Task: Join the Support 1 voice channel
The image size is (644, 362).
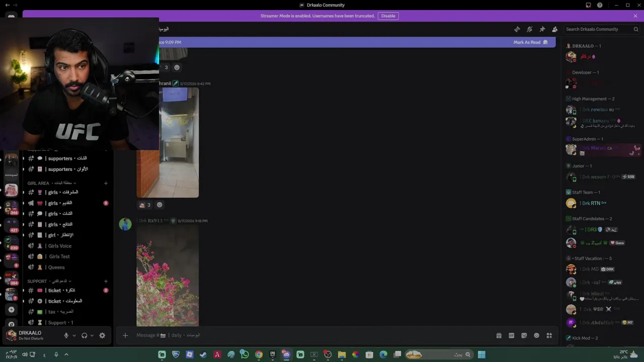Action: click(67, 322)
